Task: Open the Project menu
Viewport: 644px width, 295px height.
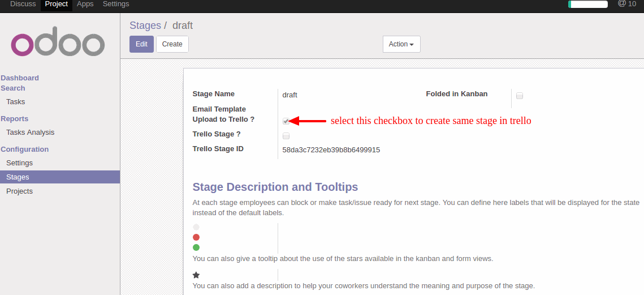Action: tap(57, 4)
